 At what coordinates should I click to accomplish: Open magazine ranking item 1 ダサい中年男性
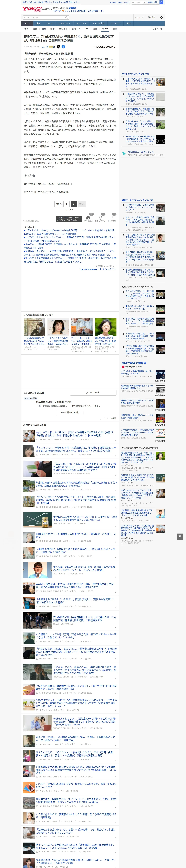pos(140,207)
